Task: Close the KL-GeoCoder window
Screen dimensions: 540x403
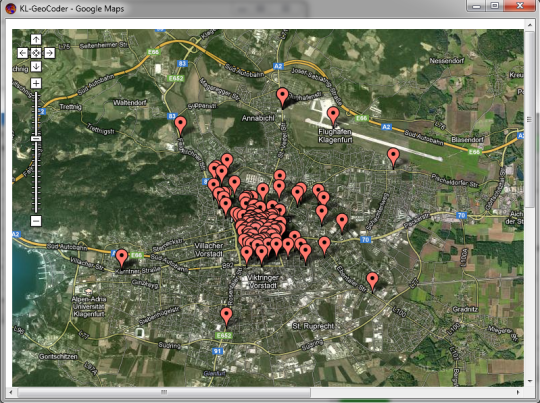Action: [x=519, y=6]
